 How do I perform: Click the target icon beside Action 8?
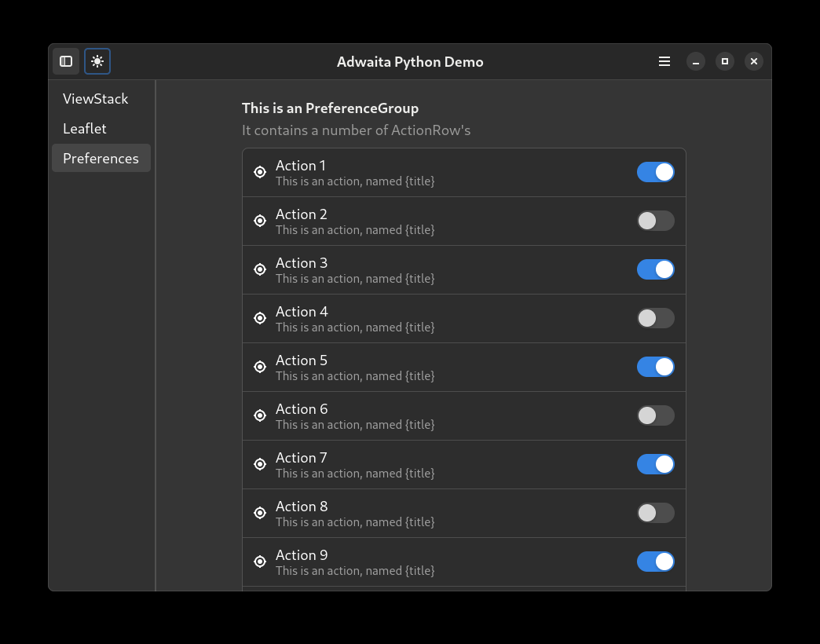pyautogui.click(x=260, y=513)
